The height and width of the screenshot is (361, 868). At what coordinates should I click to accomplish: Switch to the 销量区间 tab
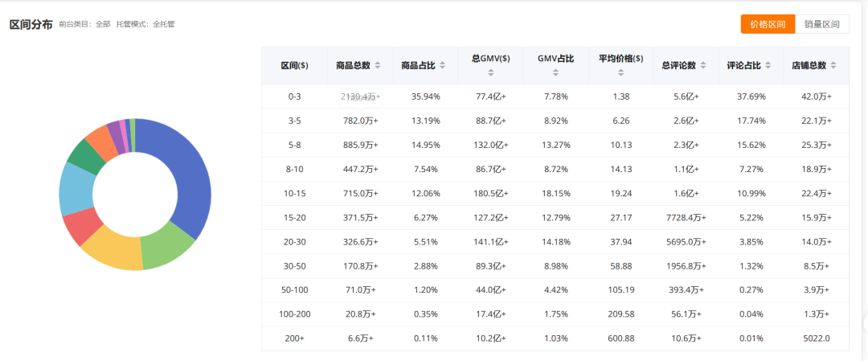821,24
